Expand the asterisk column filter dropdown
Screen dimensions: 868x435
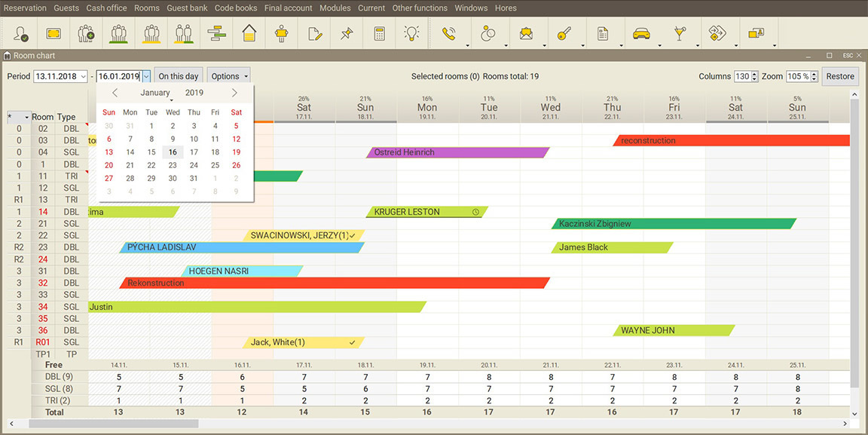pyautogui.click(x=26, y=117)
